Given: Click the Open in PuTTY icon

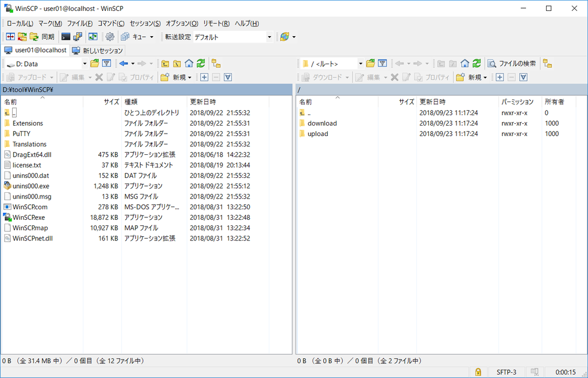Looking at the screenshot, I should [78, 37].
